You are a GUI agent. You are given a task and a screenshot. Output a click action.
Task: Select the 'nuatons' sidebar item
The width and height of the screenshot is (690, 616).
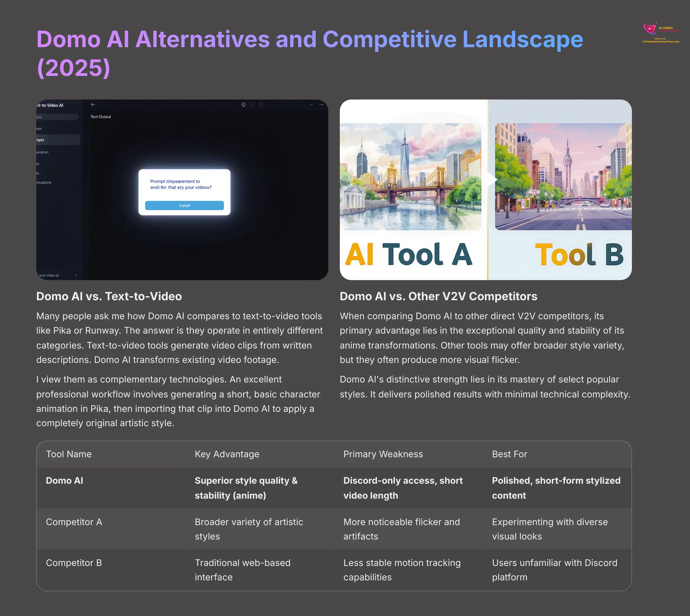point(44,182)
